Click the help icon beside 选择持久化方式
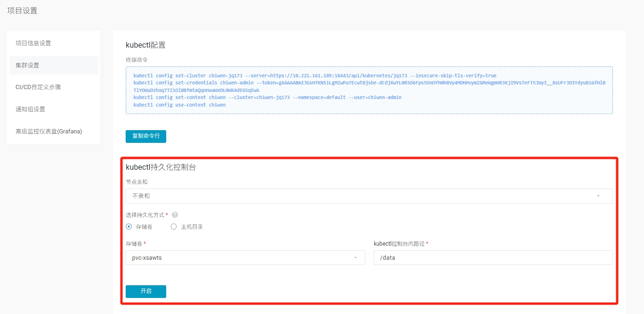 (175, 215)
